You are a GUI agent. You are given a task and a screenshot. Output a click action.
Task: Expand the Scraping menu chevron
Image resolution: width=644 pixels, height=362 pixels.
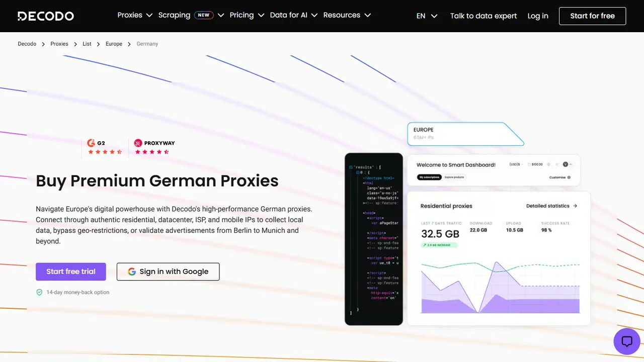221,16
